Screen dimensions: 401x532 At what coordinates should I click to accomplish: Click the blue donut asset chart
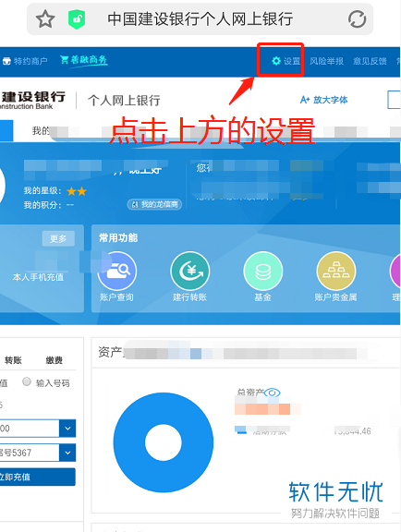164,442
